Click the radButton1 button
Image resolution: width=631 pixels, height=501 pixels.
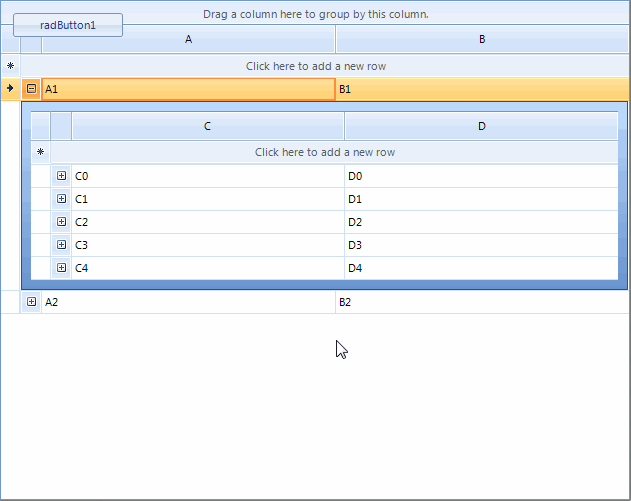pyautogui.click(x=68, y=25)
